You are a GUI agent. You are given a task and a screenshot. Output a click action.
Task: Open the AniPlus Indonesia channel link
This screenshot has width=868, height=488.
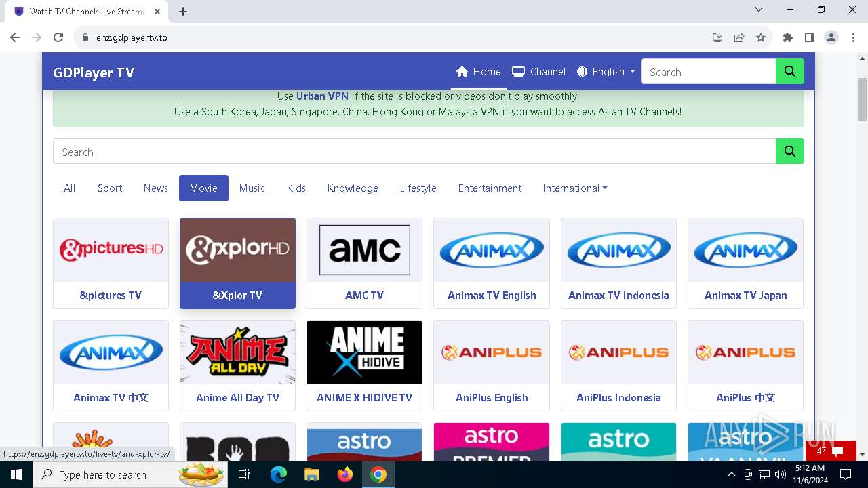618,397
